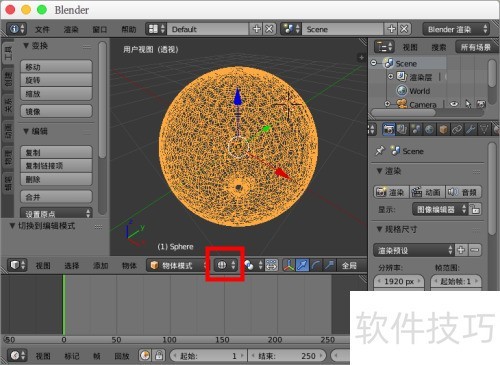Open screen layout browse dropdown beside Default
Image resolution: width=500 pixels, height=365 pixels.
pyautogui.click(x=156, y=29)
